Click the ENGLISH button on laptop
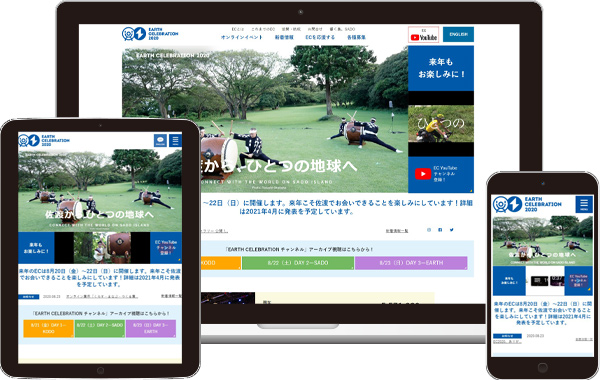The image size is (600, 380). tap(458, 34)
